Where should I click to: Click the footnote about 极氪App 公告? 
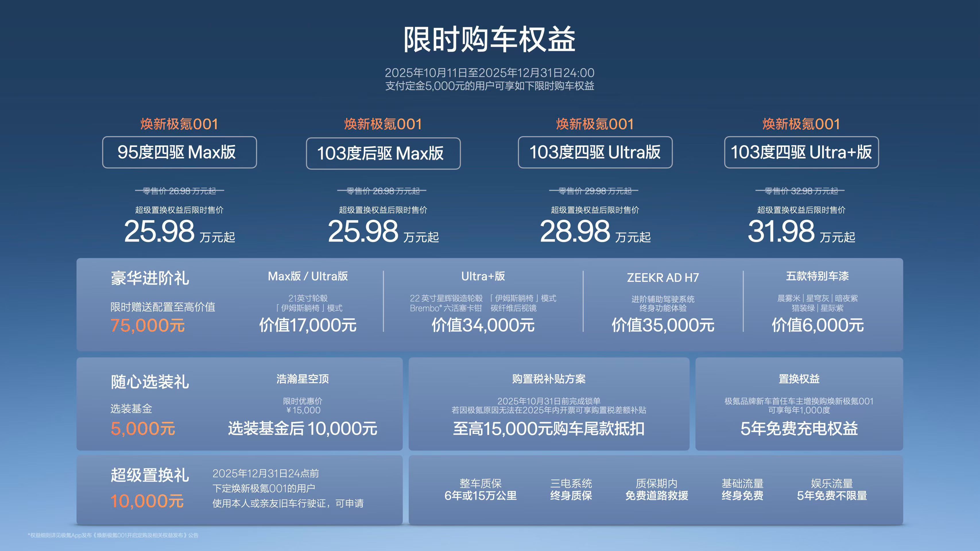(x=113, y=535)
